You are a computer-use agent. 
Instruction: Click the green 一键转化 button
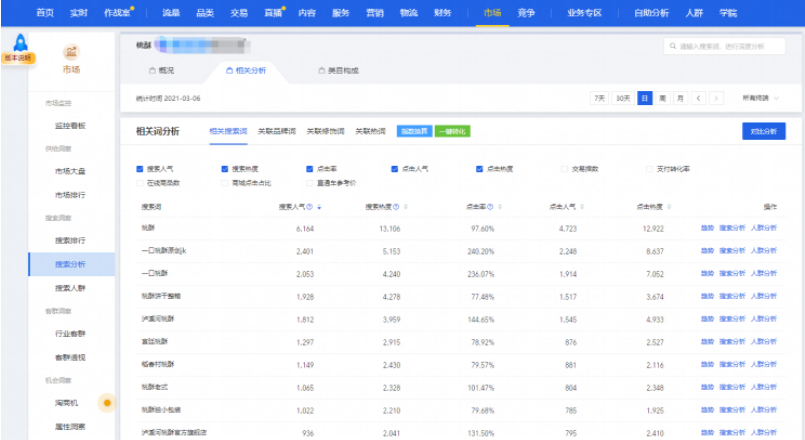pos(452,131)
